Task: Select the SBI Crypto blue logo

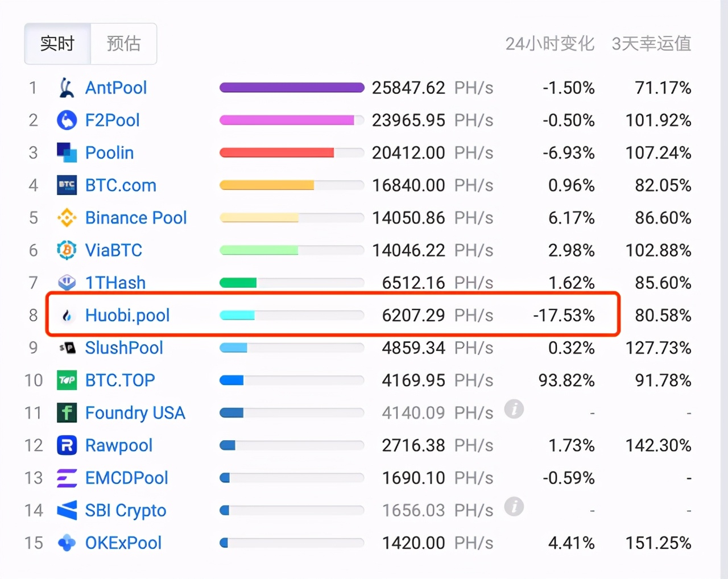Action: click(x=66, y=510)
